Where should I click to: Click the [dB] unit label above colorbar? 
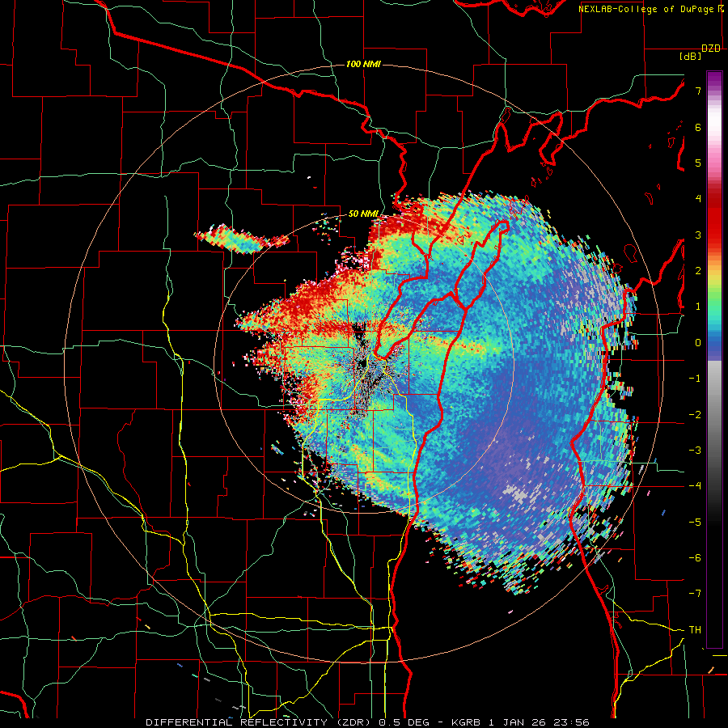click(x=691, y=56)
